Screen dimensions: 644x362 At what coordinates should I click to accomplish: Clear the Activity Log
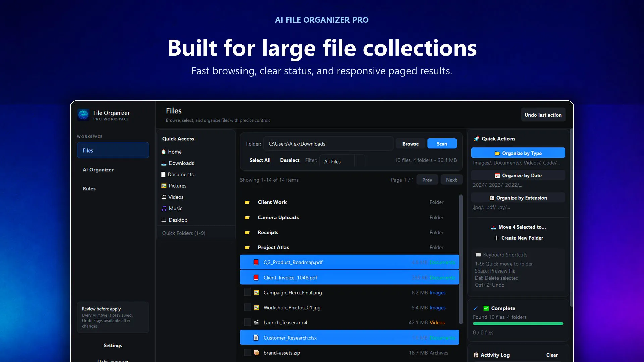552,355
